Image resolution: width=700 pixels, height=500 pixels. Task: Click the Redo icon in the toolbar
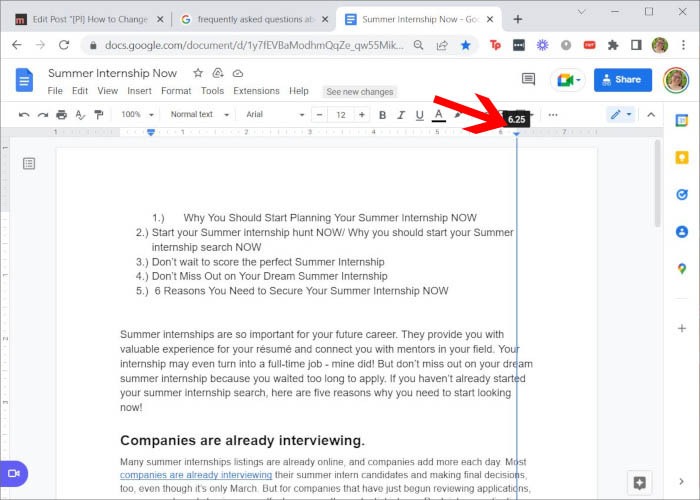point(43,115)
